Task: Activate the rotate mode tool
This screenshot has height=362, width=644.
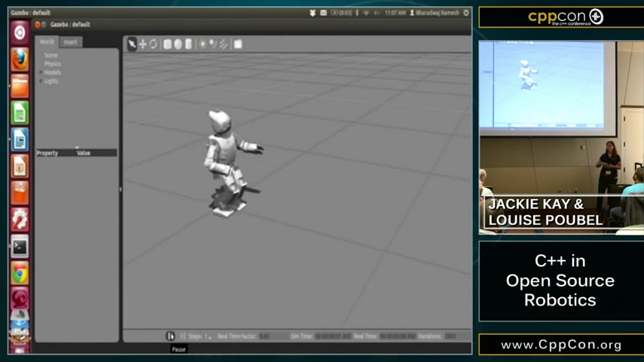Action: tap(153, 44)
